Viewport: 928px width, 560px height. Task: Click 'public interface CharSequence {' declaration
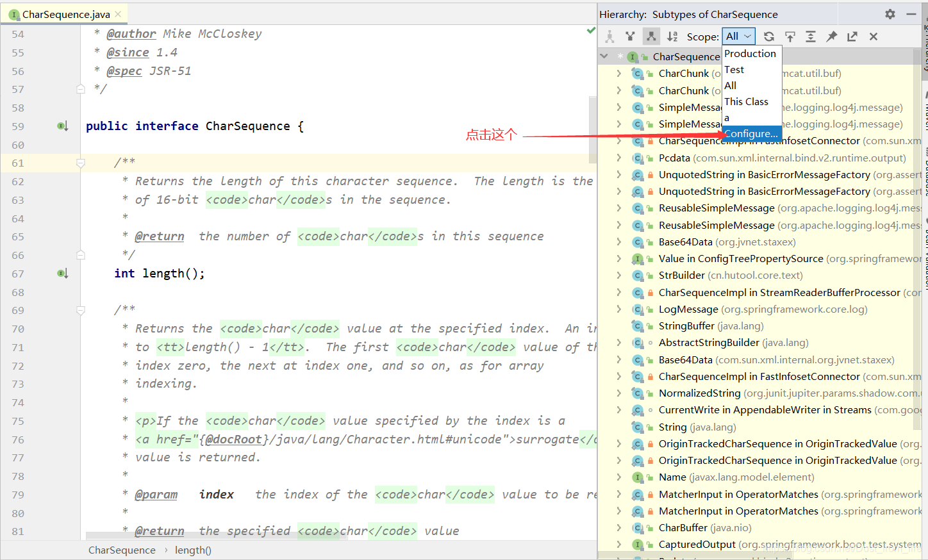[195, 126]
